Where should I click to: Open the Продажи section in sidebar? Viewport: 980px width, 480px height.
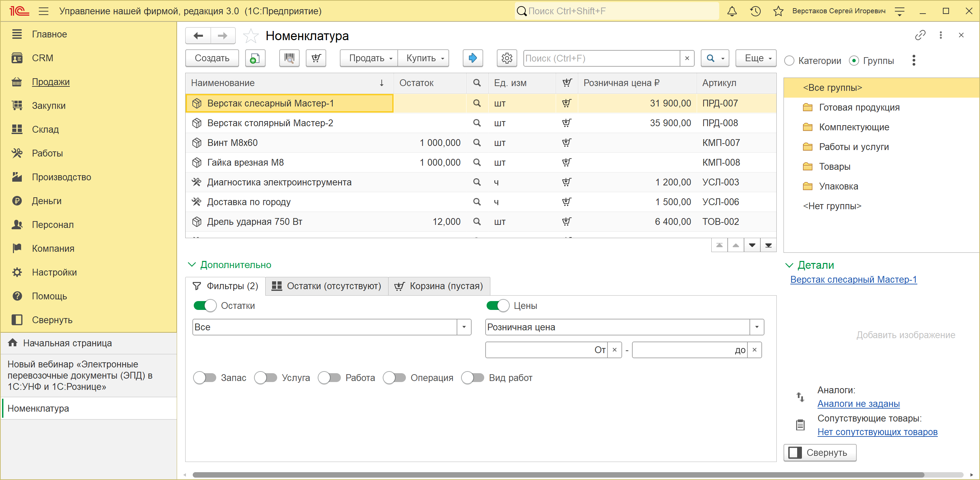click(x=51, y=82)
